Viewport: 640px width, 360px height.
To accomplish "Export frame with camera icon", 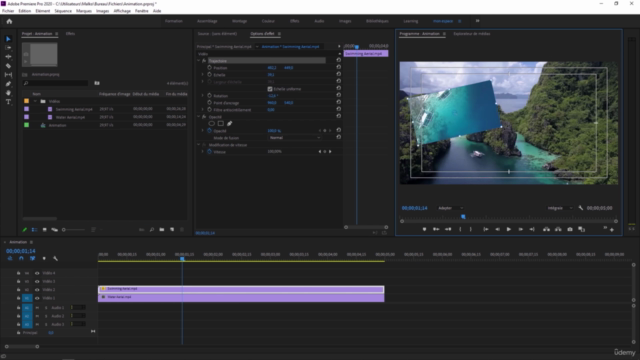I will (x=570, y=229).
